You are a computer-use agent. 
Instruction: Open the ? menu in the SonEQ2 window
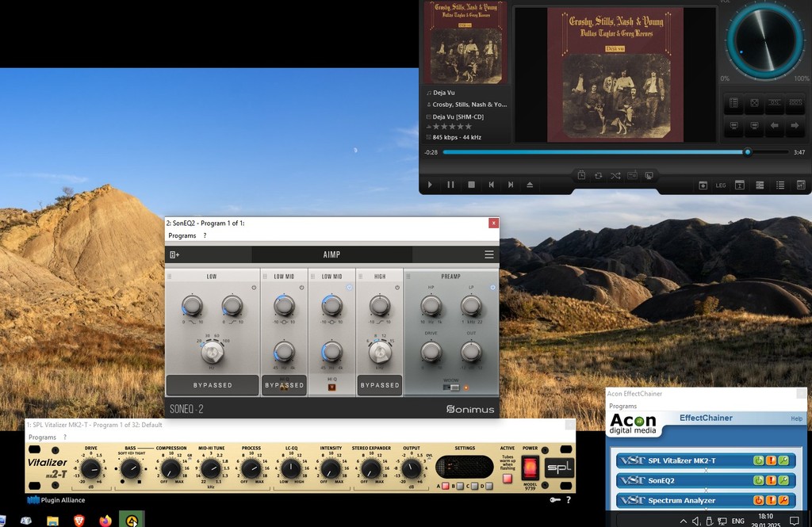coord(205,235)
